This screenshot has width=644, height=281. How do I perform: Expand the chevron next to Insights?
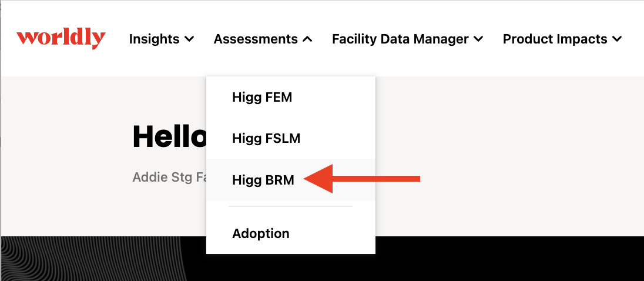[189, 39]
